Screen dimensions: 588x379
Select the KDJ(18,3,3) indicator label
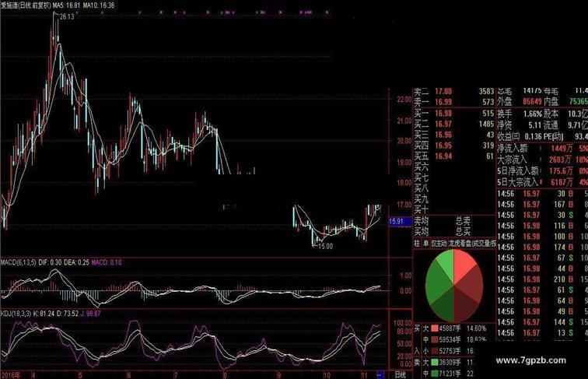16,314
